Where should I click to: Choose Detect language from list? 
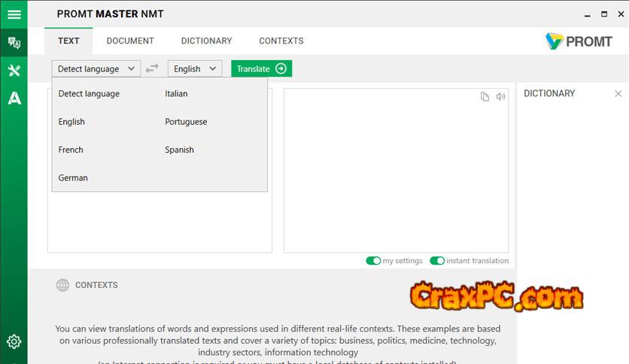pyautogui.click(x=89, y=93)
